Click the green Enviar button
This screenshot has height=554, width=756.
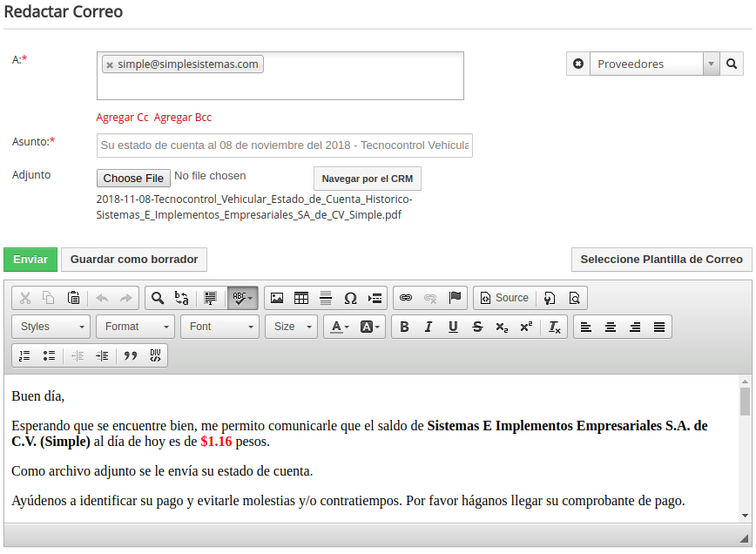[x=30, y=260]
